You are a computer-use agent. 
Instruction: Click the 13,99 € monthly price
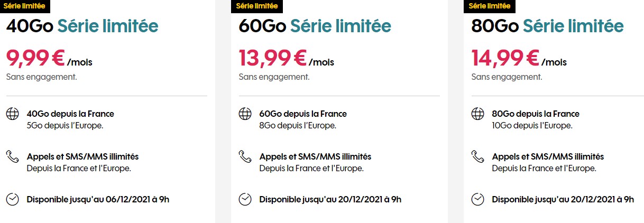pos(272,58)
